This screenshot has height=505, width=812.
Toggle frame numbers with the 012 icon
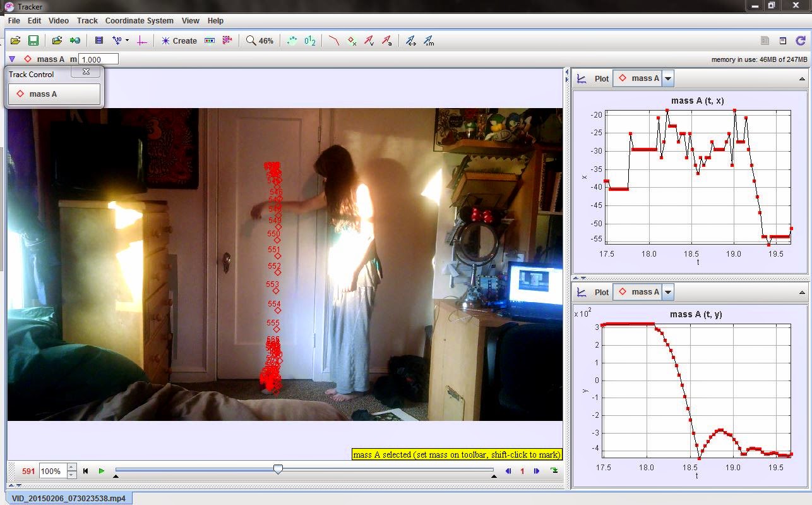tap(309, 40)
